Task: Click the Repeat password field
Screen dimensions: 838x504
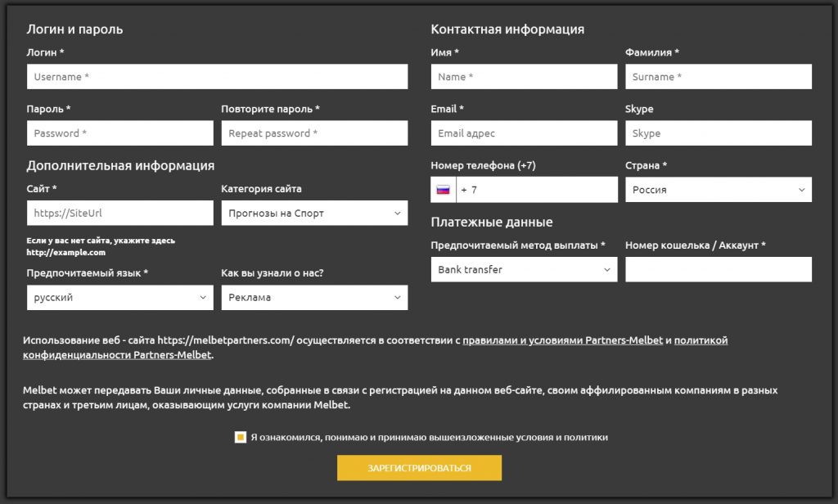Action: (314, 133)
